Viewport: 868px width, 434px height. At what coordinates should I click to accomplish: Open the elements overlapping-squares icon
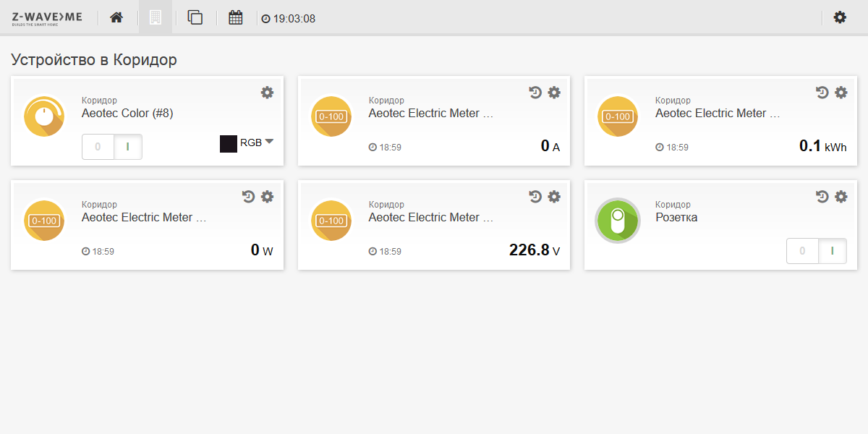click(195, 17)
